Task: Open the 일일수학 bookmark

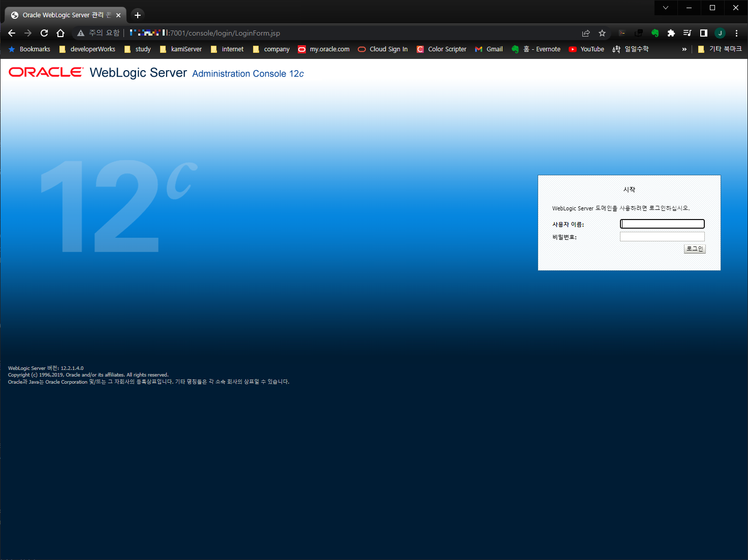Action: 631,49
